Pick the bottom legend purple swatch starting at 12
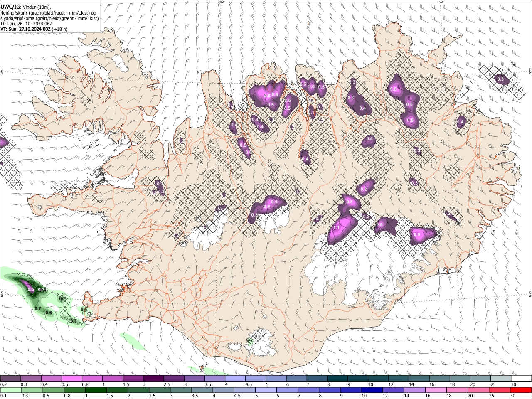The height and width of the screenshot is (399, 532). (392, 390)
